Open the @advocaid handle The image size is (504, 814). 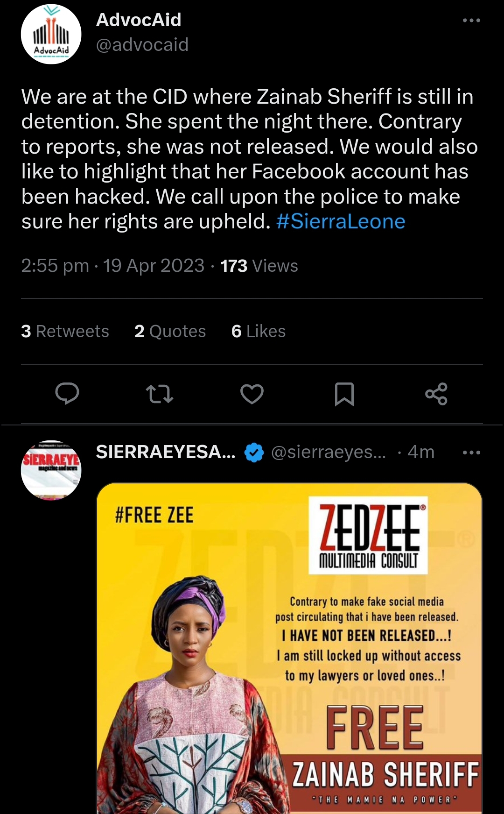coord(142,45)
